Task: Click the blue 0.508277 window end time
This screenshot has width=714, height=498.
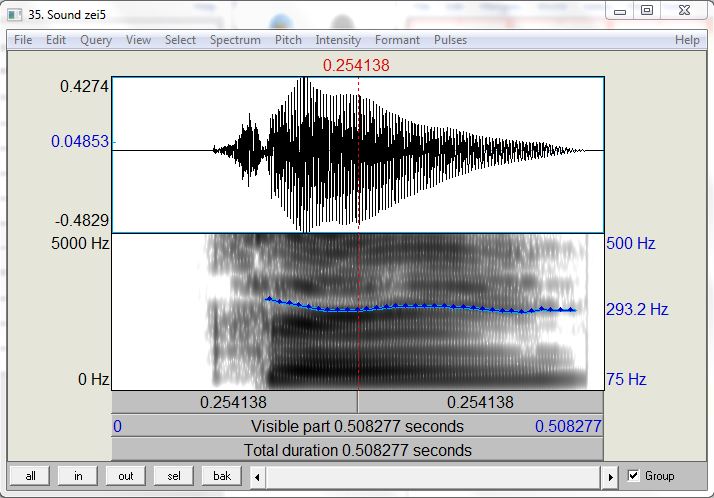Action: (568, 427)
